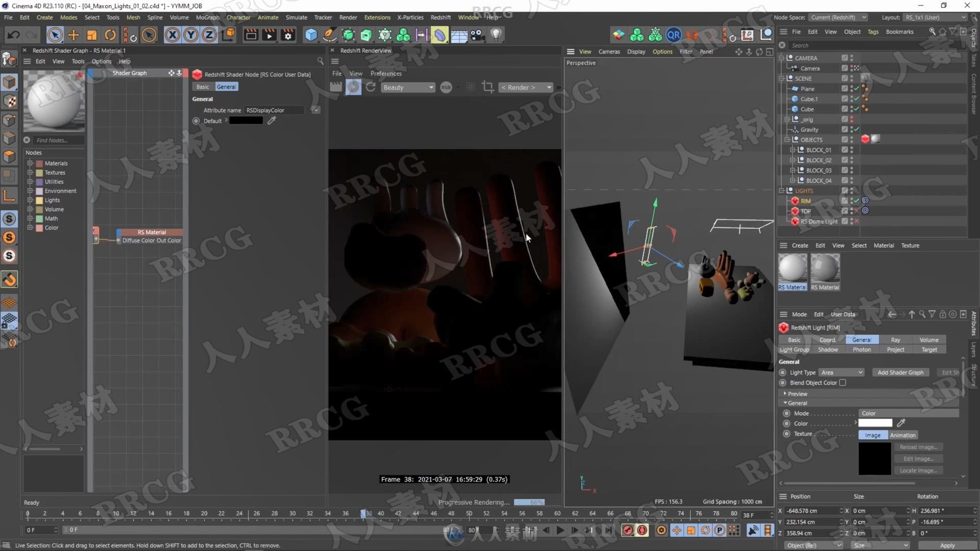Screen dimensions: 980x551
Task: Toggle Blend Object Color checkbox
Action: (x=843, y=383)
